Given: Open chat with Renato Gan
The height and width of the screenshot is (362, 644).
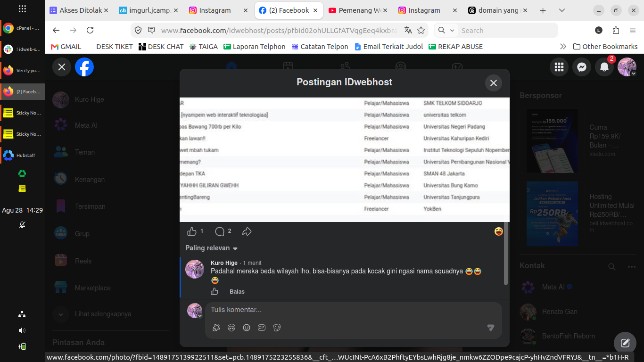Looking at the screenshot, I should point(578,312).
